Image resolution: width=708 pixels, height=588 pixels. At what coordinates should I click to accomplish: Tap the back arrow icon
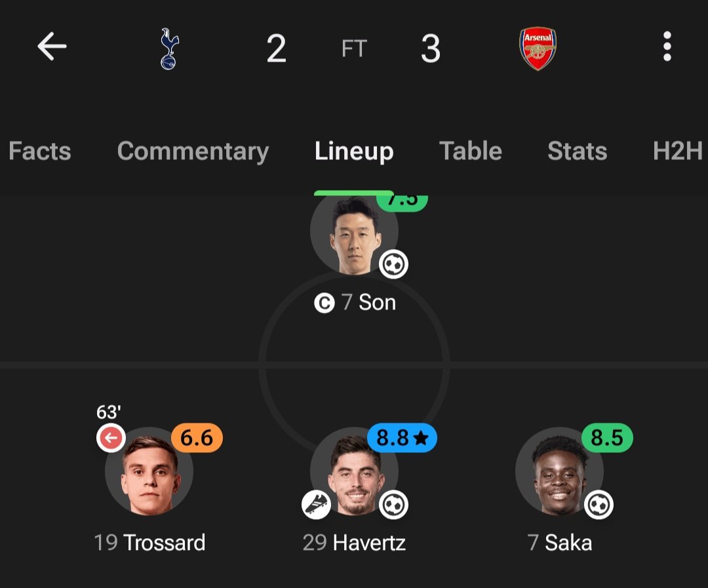52,46
